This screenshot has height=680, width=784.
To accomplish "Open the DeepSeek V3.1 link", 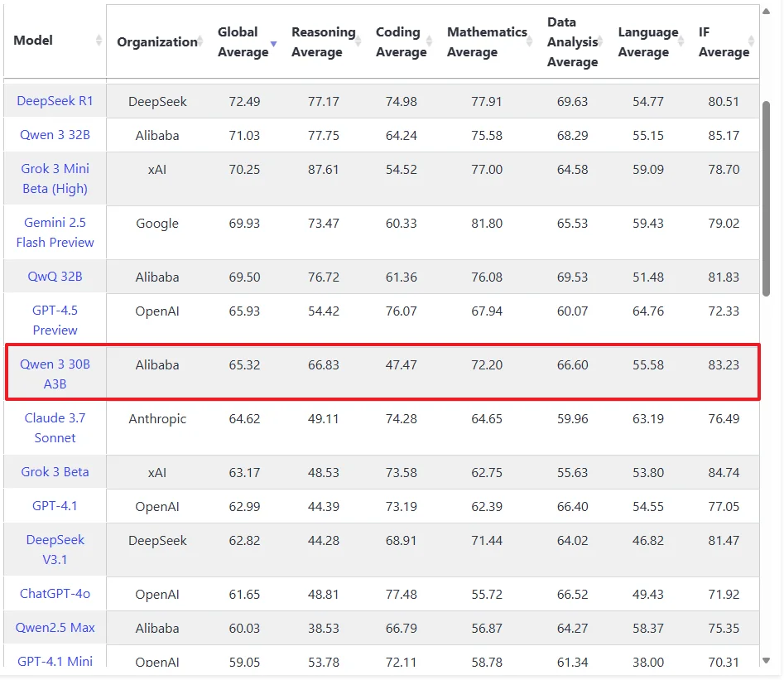I will 55,549.
